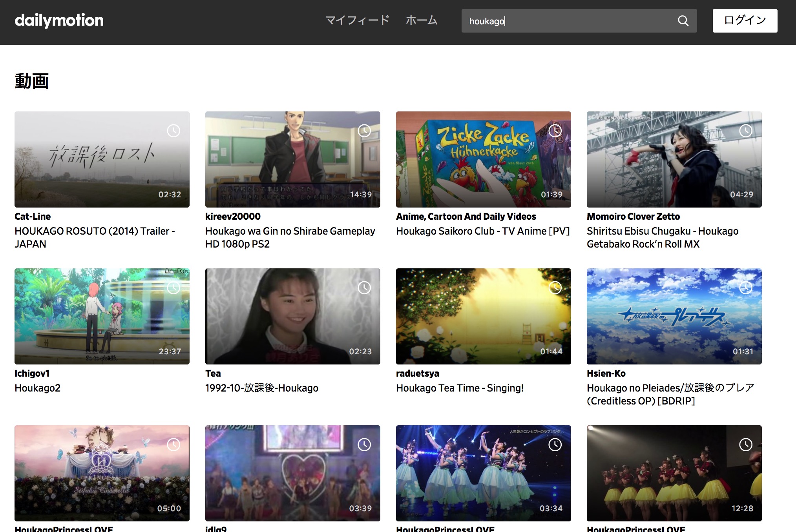Open Houkago wa Gin no Shirabe Gameplay title
Image resolution: width=796 pixels, height=532 pixels.
[x=290, y=237]
